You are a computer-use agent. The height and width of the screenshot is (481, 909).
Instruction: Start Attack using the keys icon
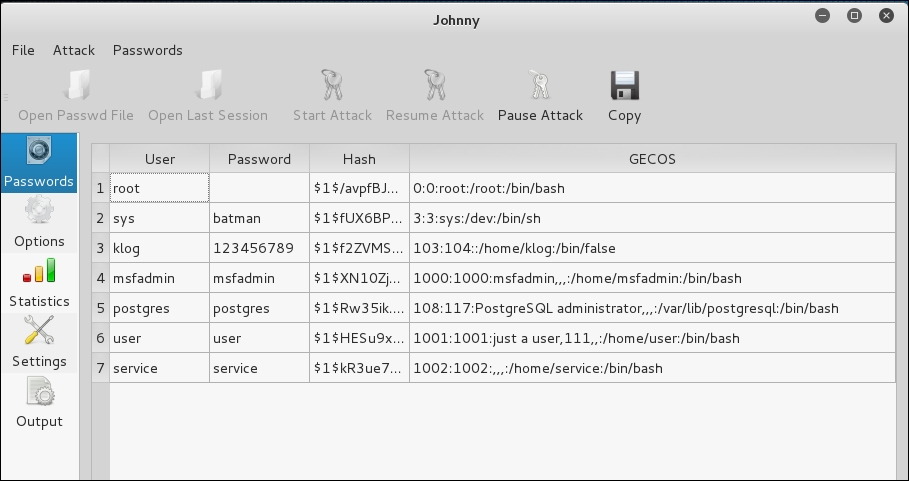(332, 87)
